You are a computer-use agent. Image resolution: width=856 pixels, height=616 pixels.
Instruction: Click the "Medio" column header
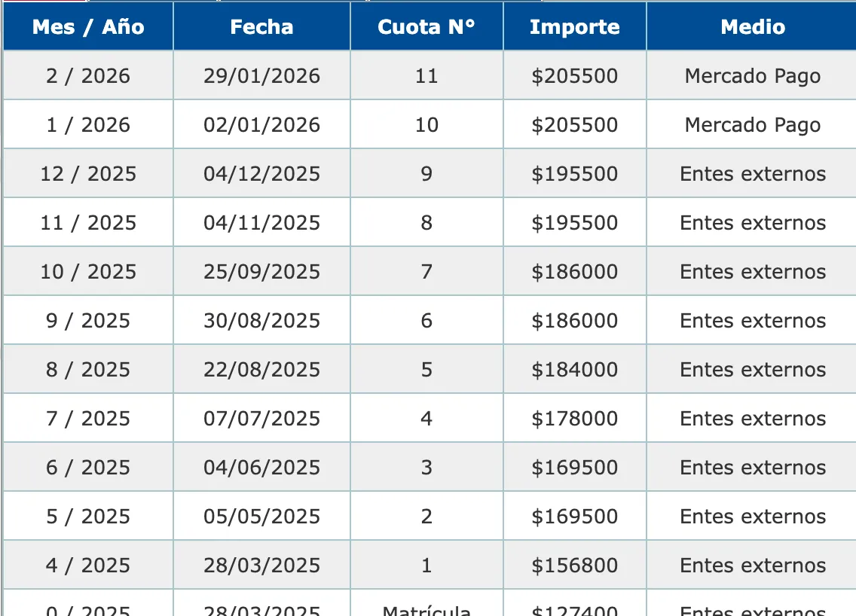(752, 27)
